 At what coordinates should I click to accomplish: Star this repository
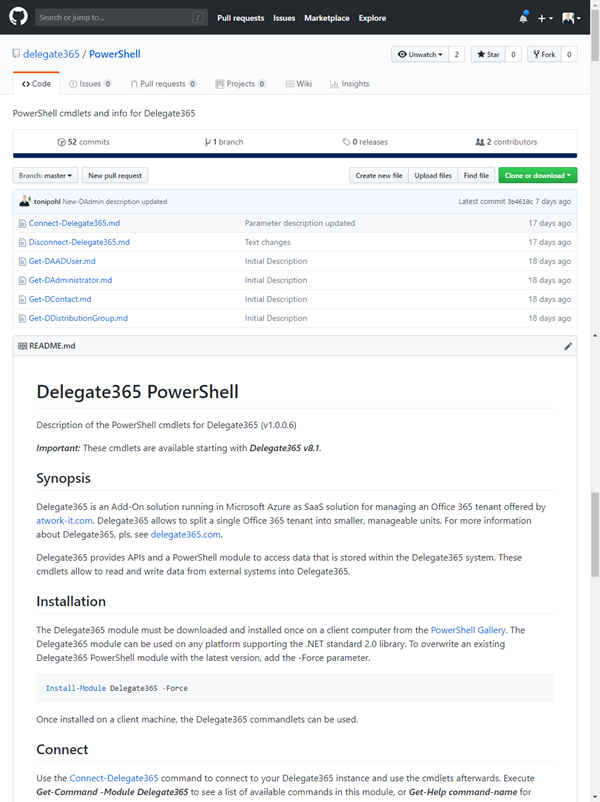[488, 54]
